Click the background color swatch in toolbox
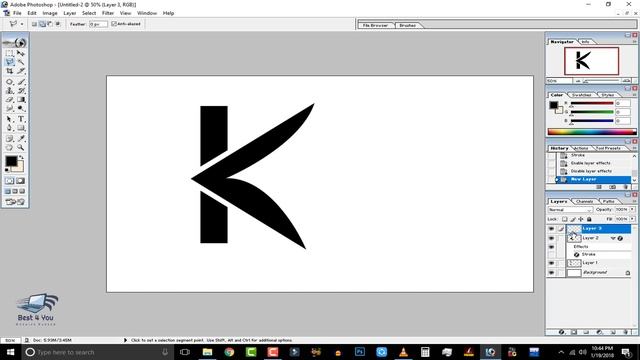This screenshot has height=360, width=640. coord(20,168)
